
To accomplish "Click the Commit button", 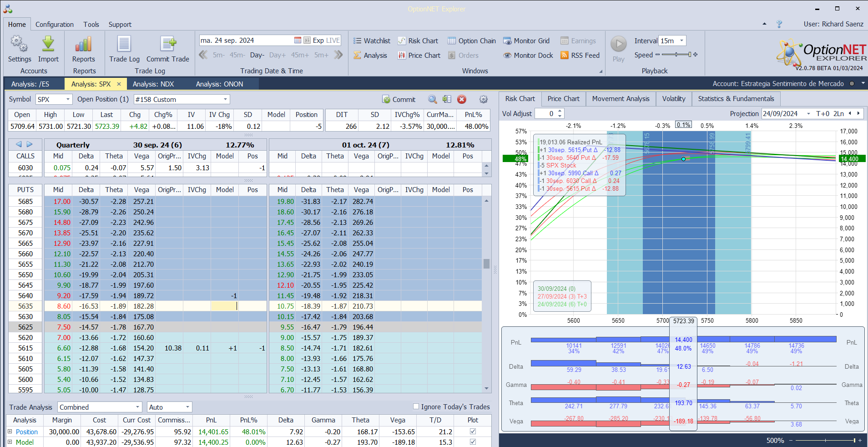I will 399,99.
